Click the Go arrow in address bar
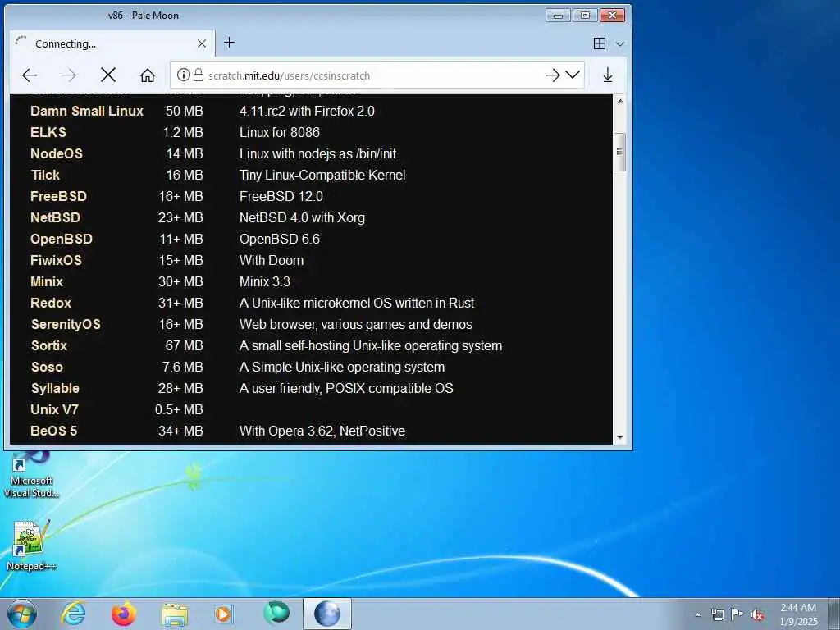The image size is (840, 630). (x=552, y=75)
